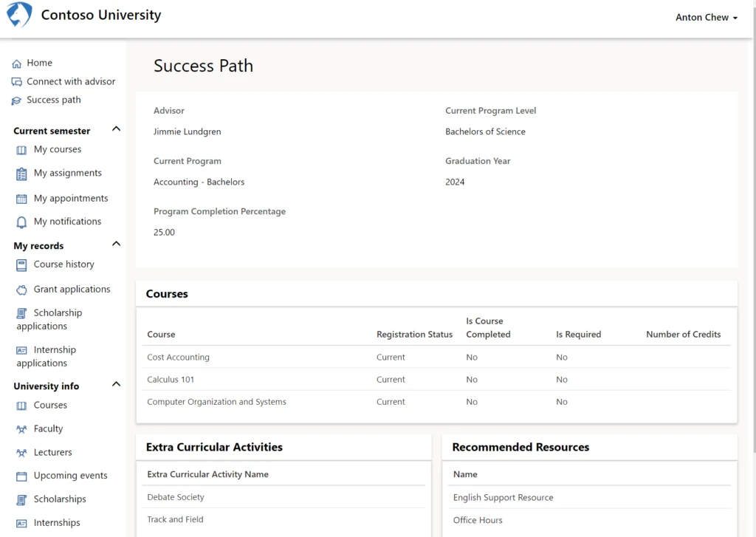The width and height of the screenshot is (756, 537).
Task: Select the Home icon in the sidebar
Action: point(18,63)
